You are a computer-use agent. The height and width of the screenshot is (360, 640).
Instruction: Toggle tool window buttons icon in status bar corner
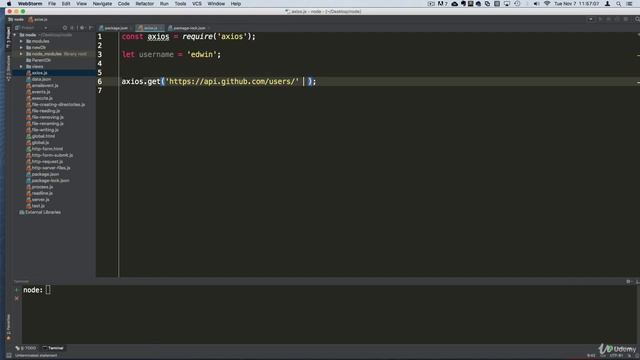(9, 356)
